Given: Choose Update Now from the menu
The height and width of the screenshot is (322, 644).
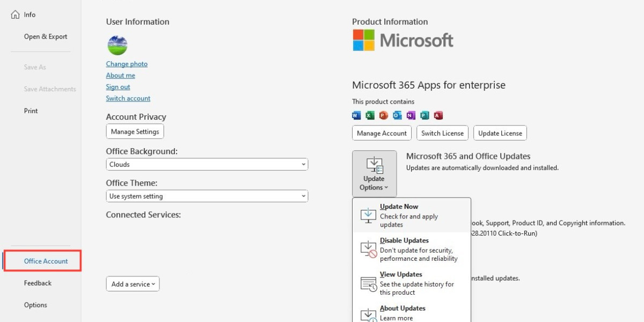Looking at the screenshot, I should (411, 215).
